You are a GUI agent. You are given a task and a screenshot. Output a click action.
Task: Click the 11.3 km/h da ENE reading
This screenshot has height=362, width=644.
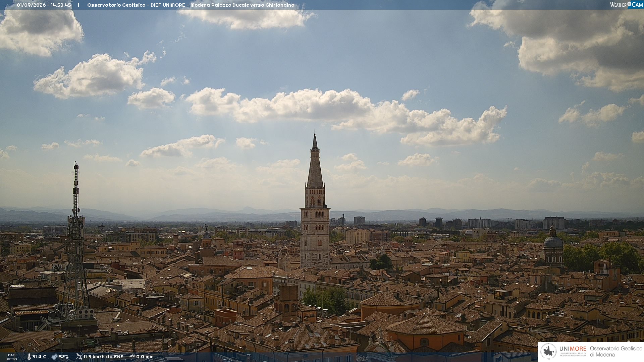(103, 357)
